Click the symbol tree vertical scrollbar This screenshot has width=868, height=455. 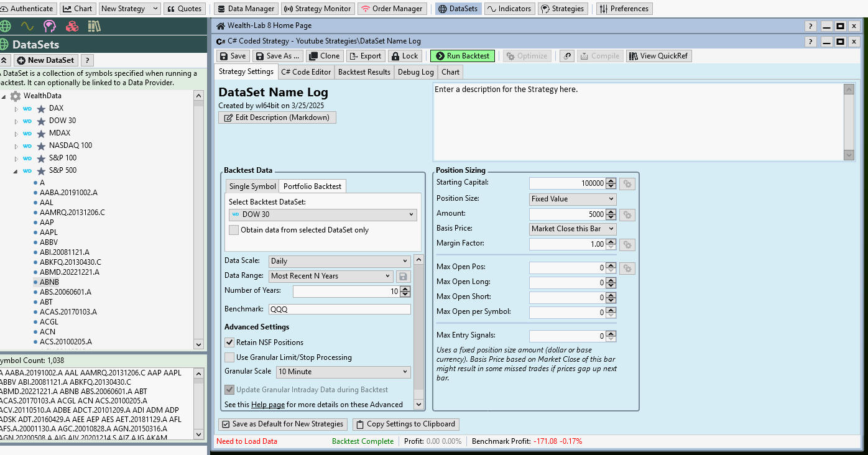(x=198, y=220)
